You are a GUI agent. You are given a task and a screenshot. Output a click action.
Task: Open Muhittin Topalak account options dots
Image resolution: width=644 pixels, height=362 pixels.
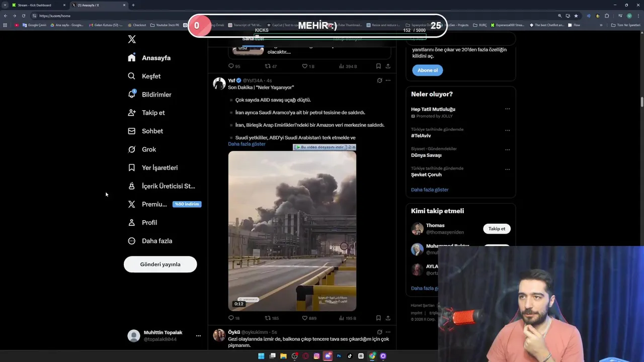click(198, 336)
